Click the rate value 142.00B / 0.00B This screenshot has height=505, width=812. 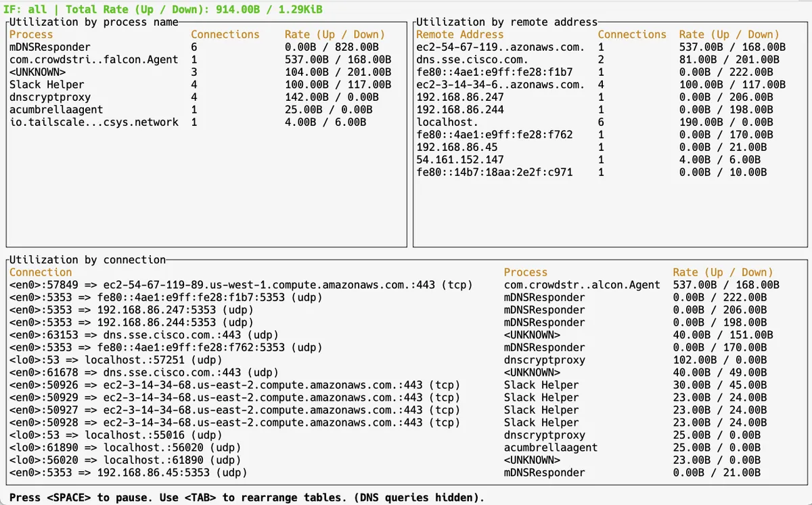tap(331, 97)
